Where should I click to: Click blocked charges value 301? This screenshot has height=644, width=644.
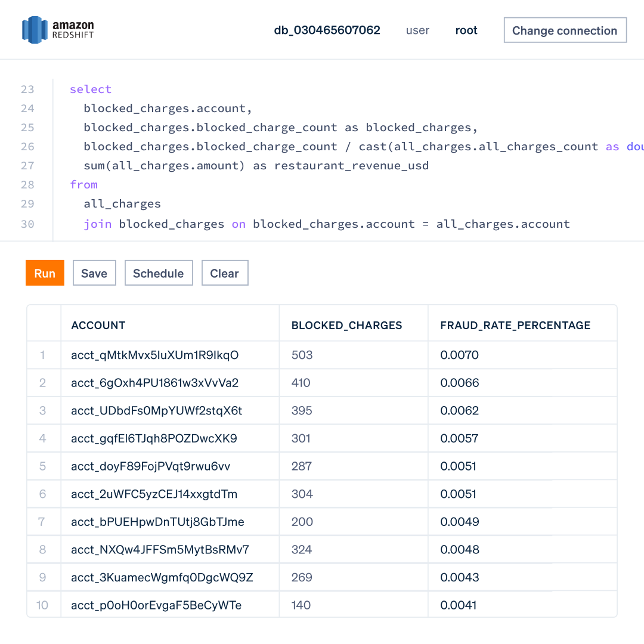tap(301, 438)
